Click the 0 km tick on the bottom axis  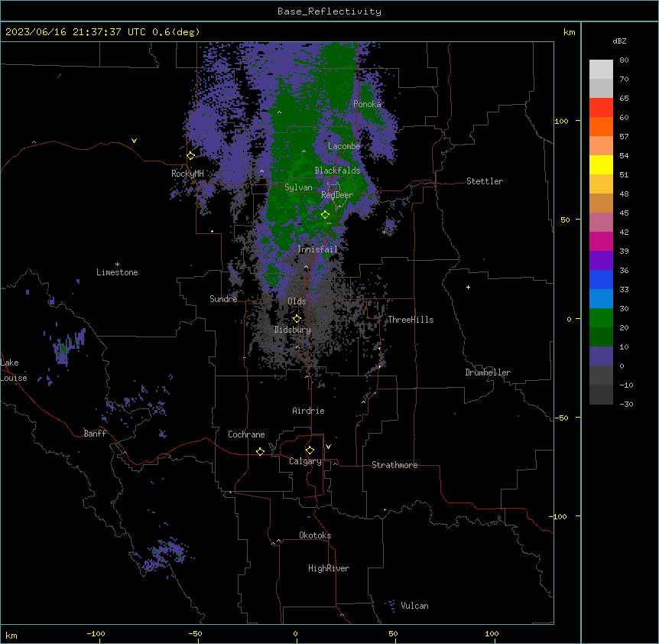(295, 633)
